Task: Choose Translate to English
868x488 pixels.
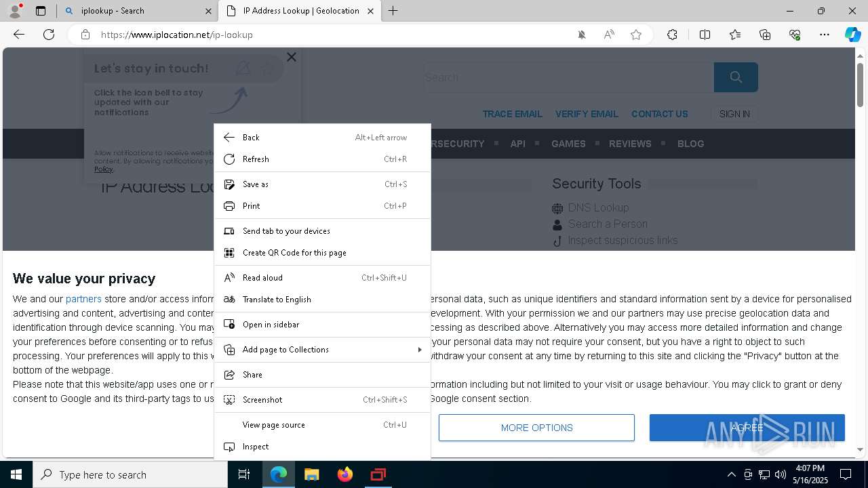Action: (x=322, y=300)
